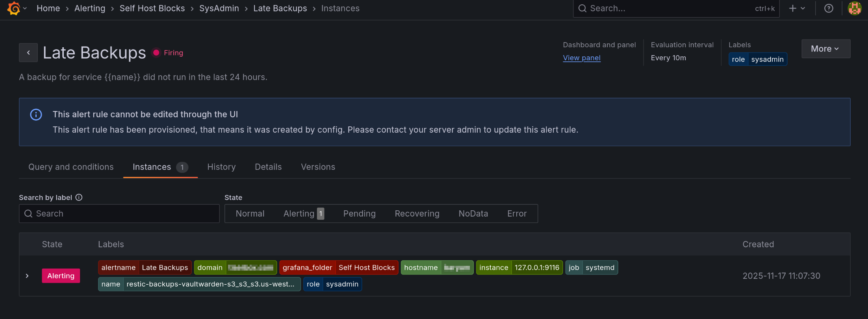Open the help question mark icon

(x=829, y=8)
